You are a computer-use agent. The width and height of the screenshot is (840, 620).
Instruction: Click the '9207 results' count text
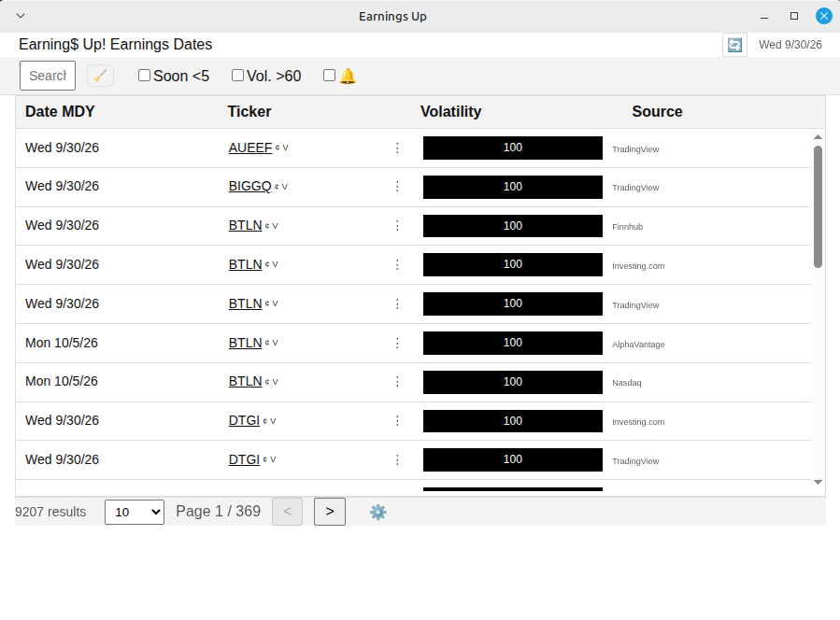click(50, 512)
